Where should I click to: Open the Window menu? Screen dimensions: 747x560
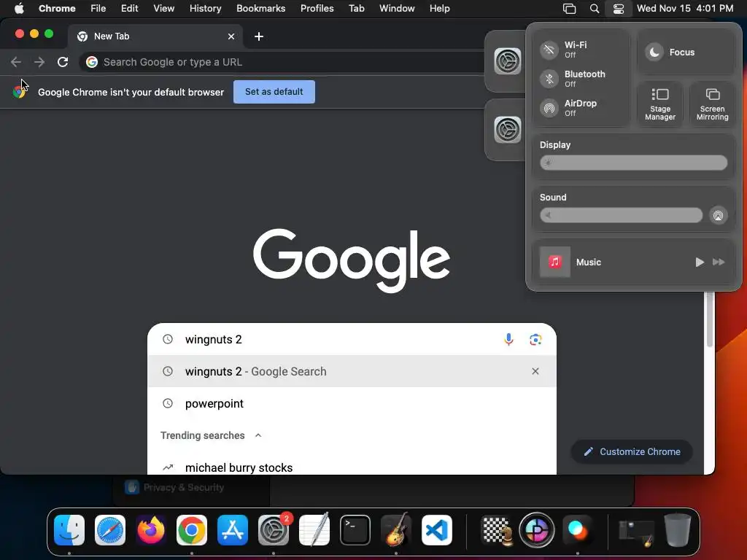pos(397,9)
